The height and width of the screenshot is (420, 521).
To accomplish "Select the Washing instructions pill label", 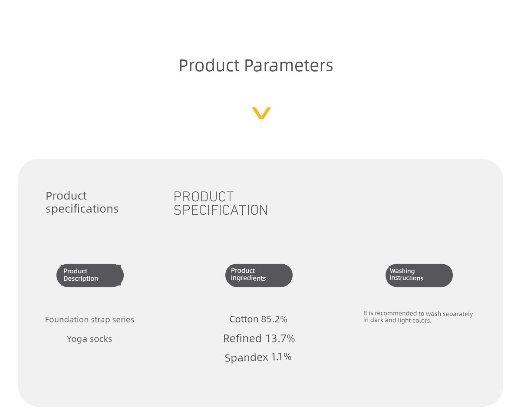I will [419, 275].
